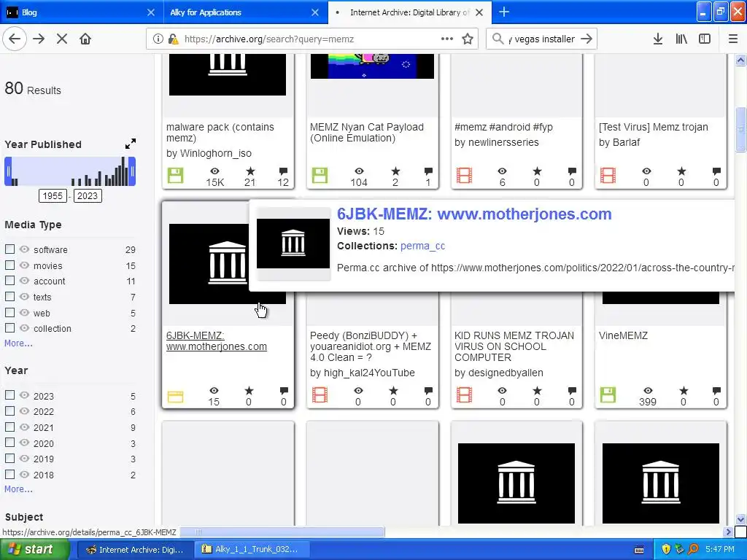Open 6JBK-MEMZ card title link
The image size is (747, 560).
(216, 341)
